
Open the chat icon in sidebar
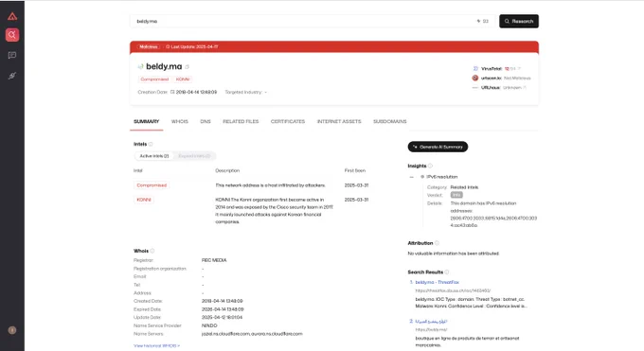(x=12, y=55)
